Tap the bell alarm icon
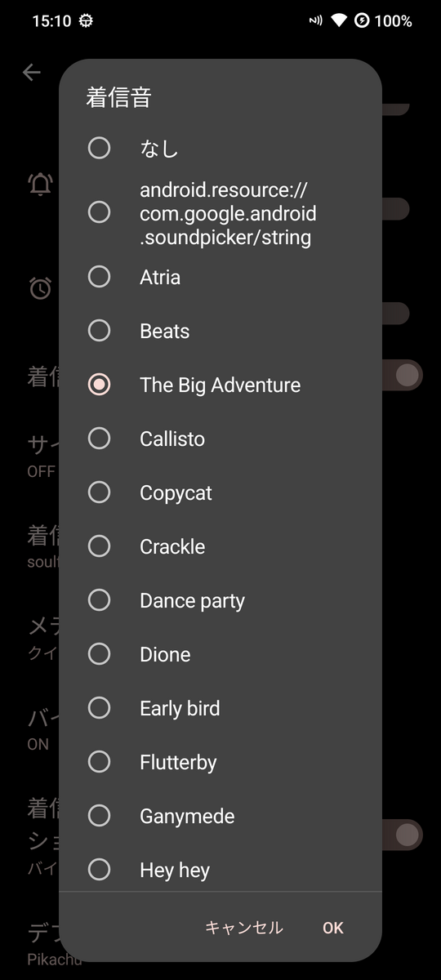Viewport: 441px width, 980px height. click(40, 184)
